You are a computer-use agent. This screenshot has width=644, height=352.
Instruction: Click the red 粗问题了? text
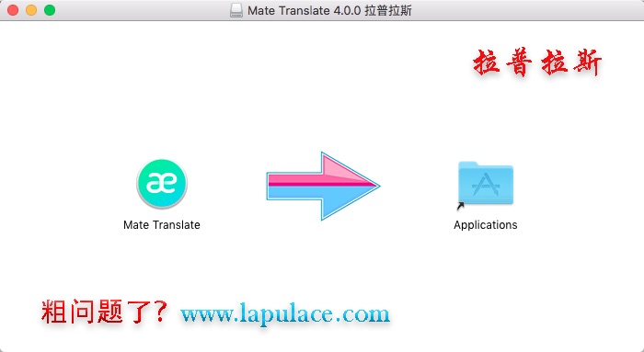tap(104, 312)
